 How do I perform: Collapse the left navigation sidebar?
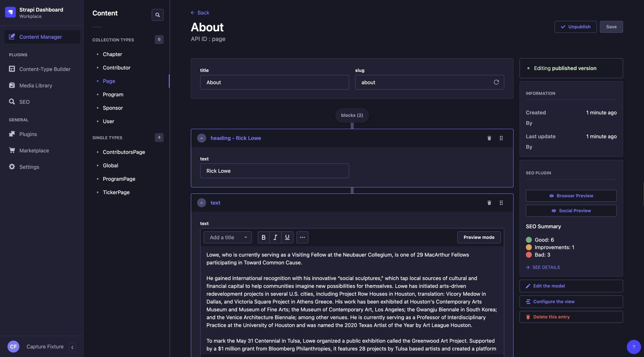click(72, 347)
